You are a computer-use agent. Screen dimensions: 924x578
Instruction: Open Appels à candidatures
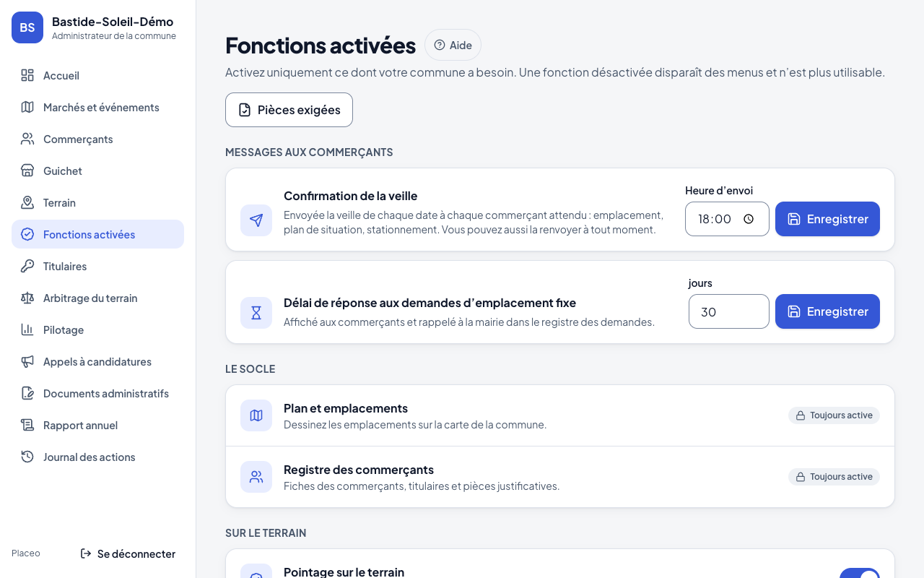[x=97, y=361]
